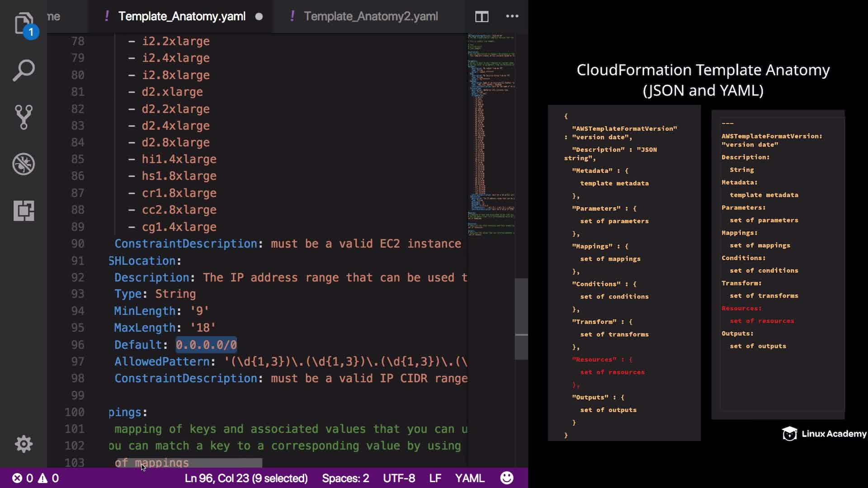Open the YAML language mode selector
The width and height of the screenshot is (868, 488).
(x=469, y=478)
